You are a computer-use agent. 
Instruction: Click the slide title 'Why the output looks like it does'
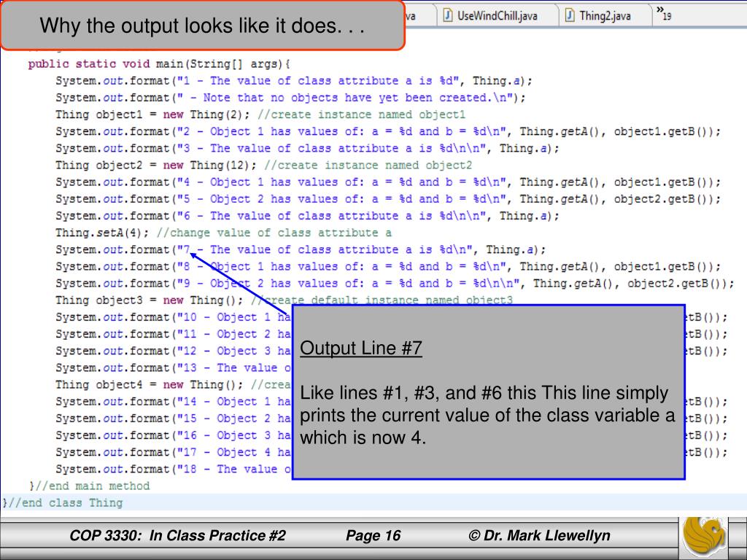tap(202, 26)
